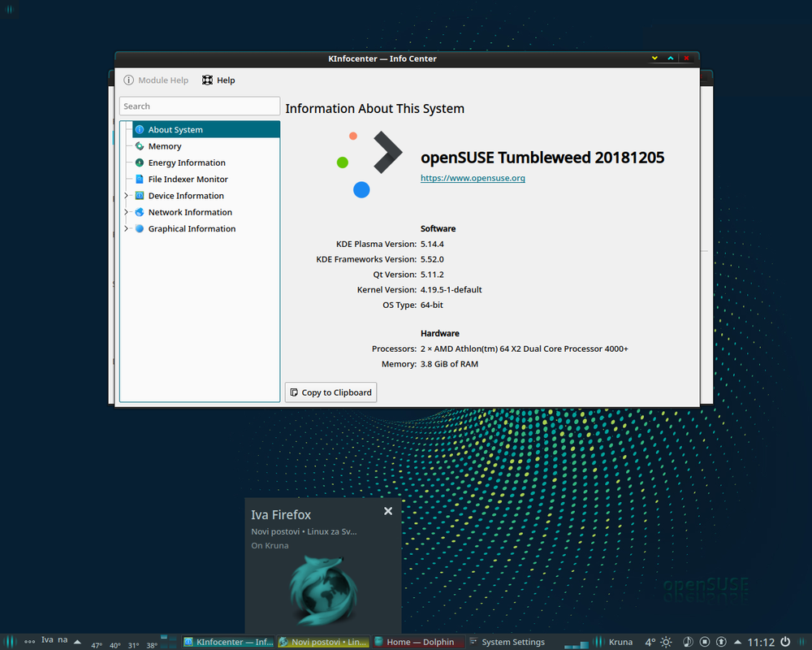Click the Energy Information icon
Screen dimensions: 812x650
pyautogui.click(x=140, y=162)
